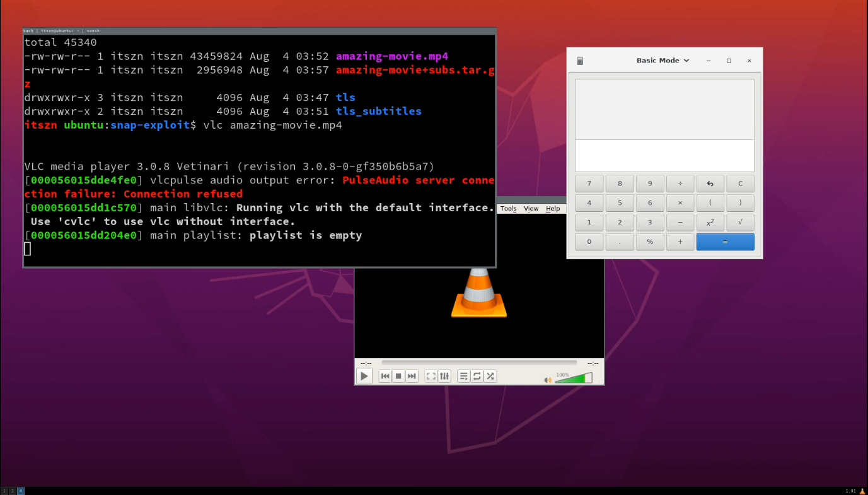This screenshot has width=868, height=495.
Task: Open VLC extended settings equalizer icon
Action: (x=444, y=376)
